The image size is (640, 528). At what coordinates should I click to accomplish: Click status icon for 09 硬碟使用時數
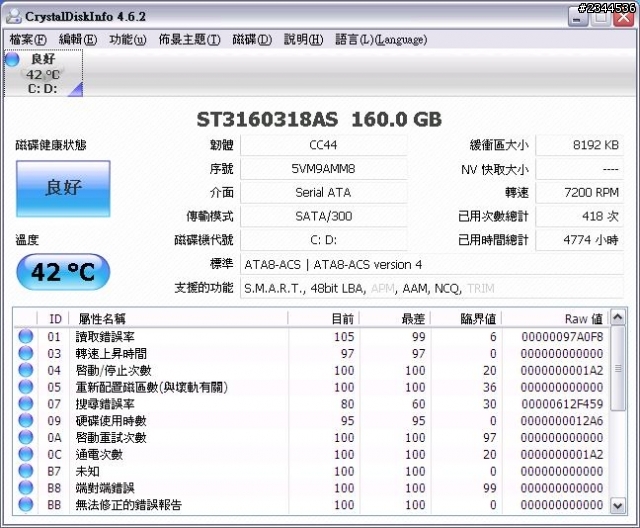point(26,420)
